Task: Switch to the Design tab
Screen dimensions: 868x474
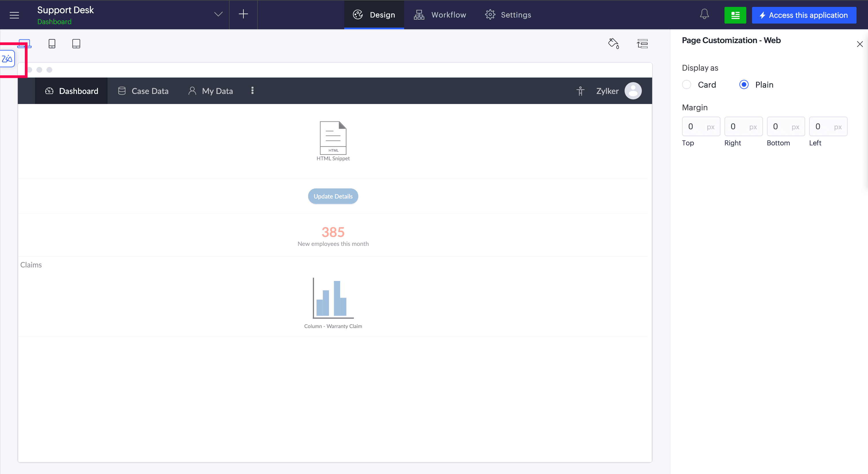Action: click(374, 15)
